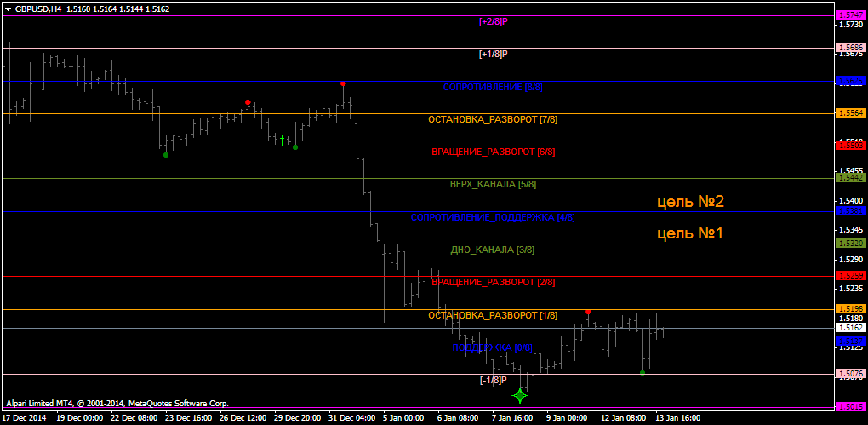Click the orange 1.5198 price tag
The height and width of the screenshot is (425, 868).
click(x=850, y=308)
